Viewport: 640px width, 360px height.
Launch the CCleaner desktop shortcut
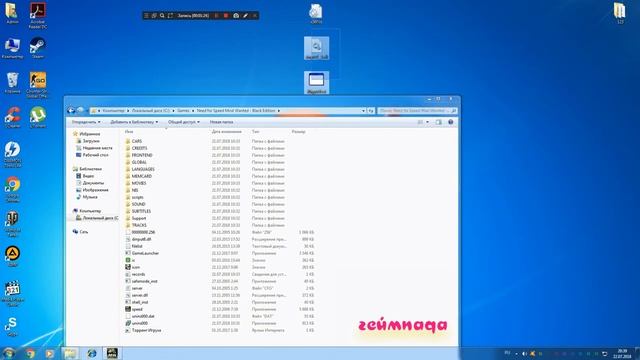[13, 118]
